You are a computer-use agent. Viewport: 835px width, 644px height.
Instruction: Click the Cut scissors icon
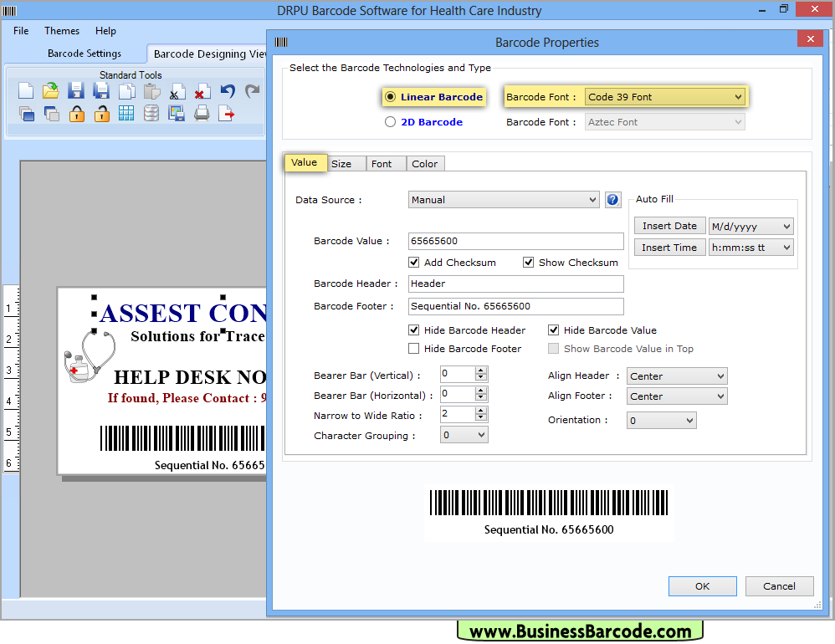pos(177,91)
